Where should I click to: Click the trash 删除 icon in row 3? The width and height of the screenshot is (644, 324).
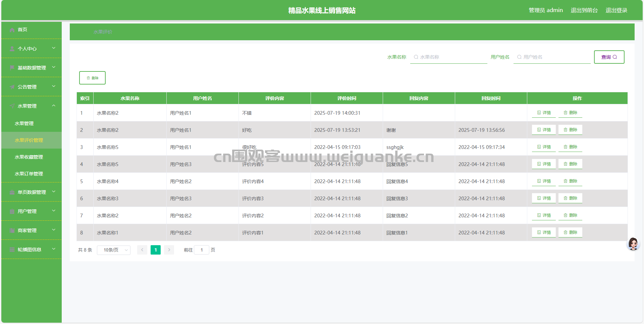tap(570, 147)
